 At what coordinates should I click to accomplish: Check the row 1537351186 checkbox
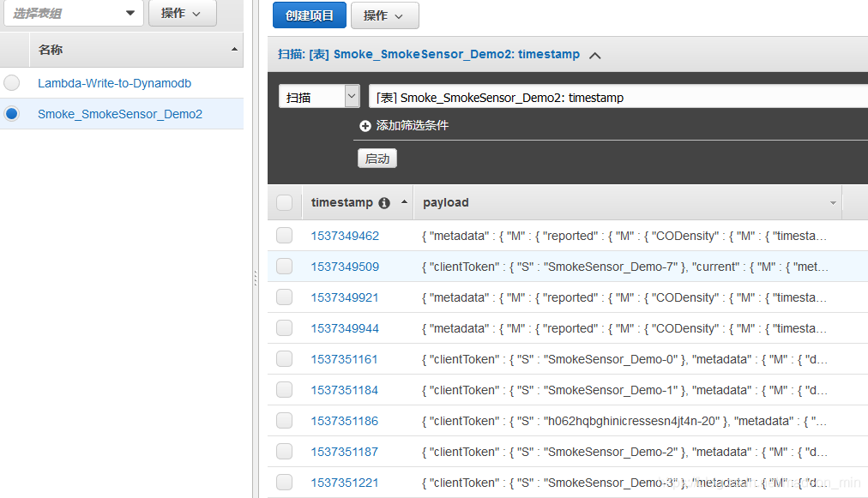[x=285, y=421]
